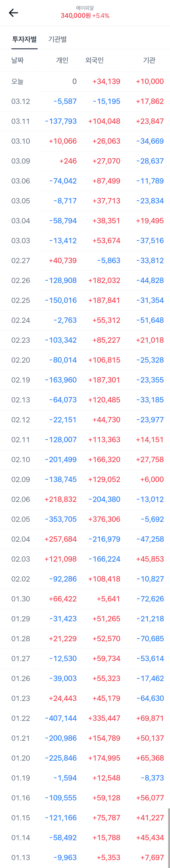Select the 03.12 date row
Screen dimensions: 170x868
tap(21, 101)
